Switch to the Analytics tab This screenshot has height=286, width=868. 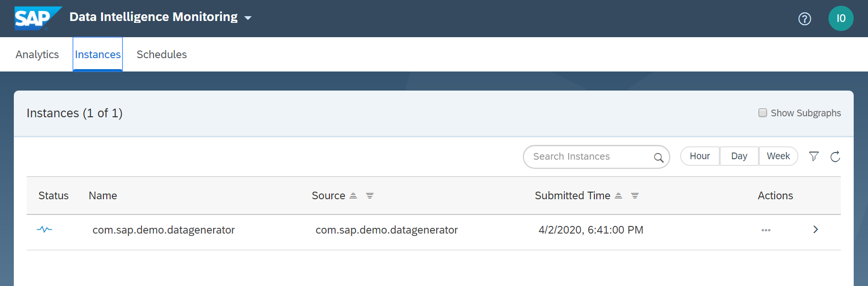pyautogui.click(x=37, y=54)
